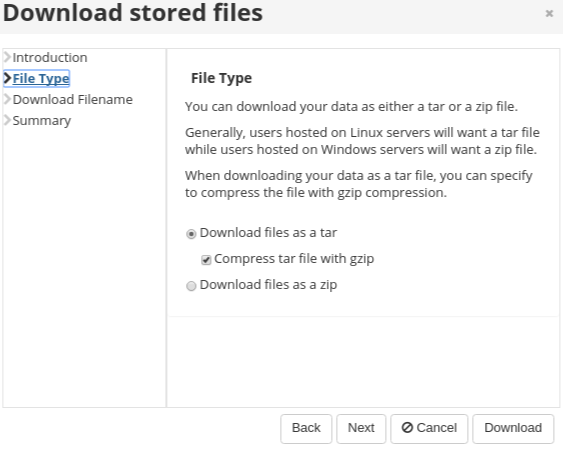Click the gzip compression description paragraph
Image resolution: width=563 pixels, height=449 pixels.
[x=359, y=184]
